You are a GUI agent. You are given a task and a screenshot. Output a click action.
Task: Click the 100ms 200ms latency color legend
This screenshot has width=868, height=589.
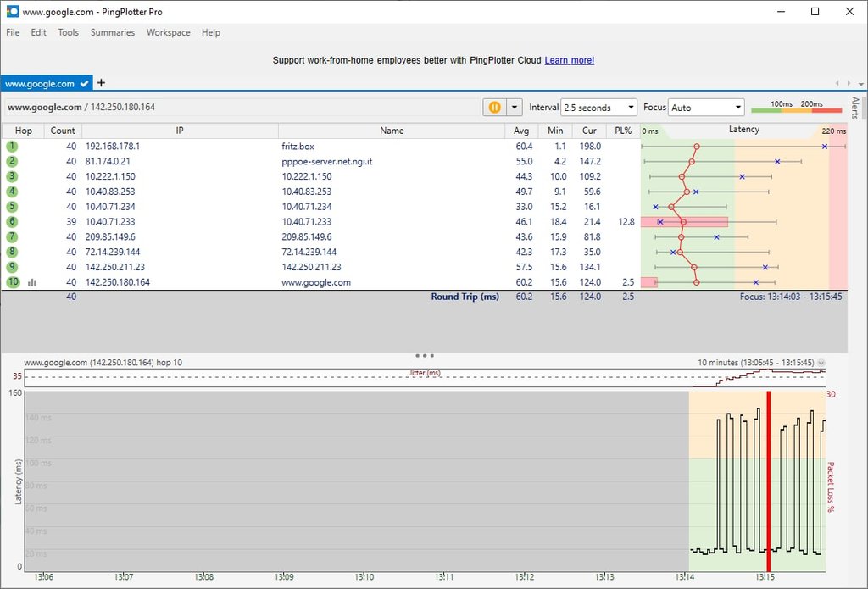click(x=797, y=107)
